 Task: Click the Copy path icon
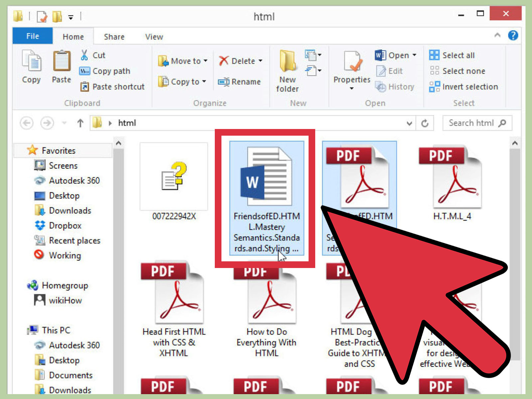85,71
